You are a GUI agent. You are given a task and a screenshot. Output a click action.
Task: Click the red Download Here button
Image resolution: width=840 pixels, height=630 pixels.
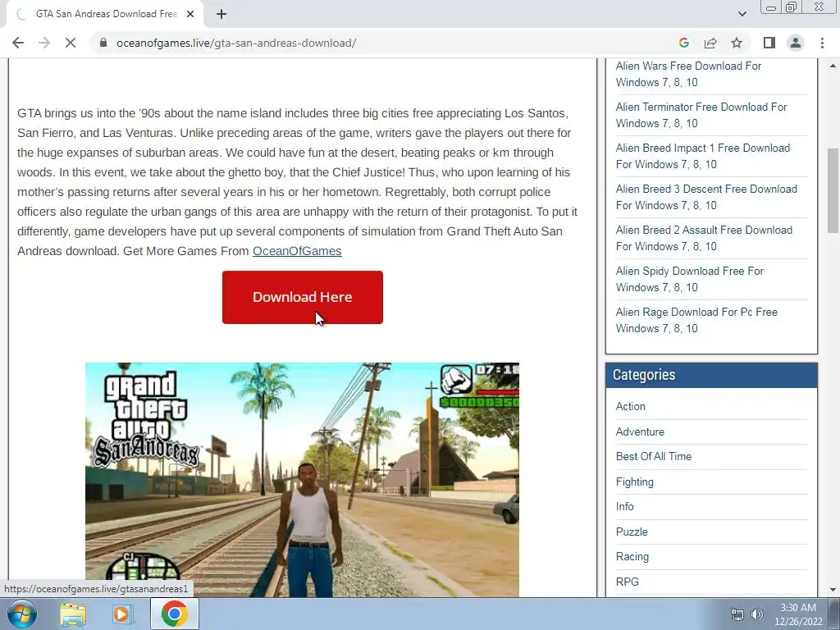[x=303, y=297]
